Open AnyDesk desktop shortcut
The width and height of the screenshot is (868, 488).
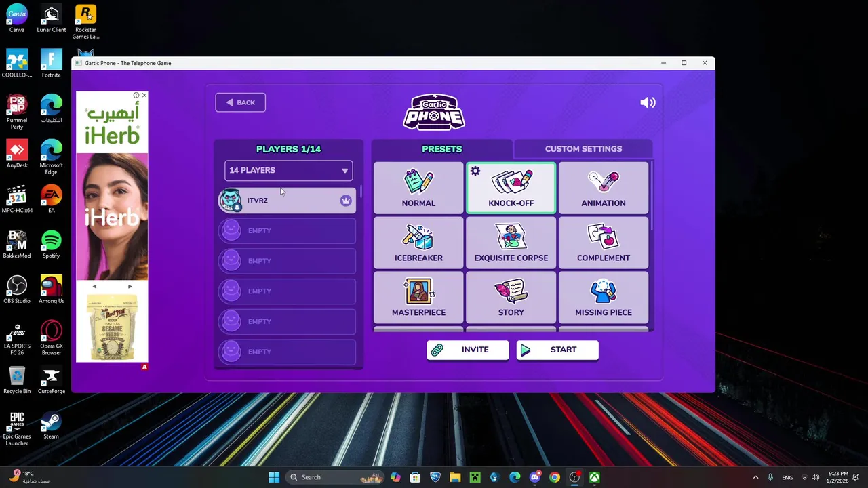(x=17, y=154)
